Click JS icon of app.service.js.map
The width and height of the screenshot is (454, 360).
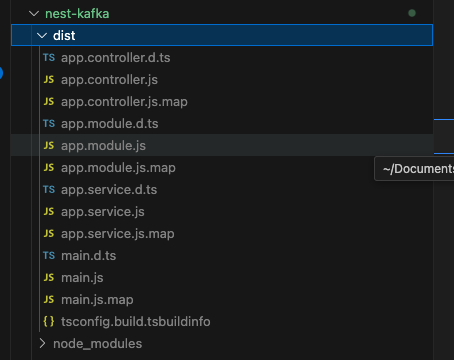point(49,234)
